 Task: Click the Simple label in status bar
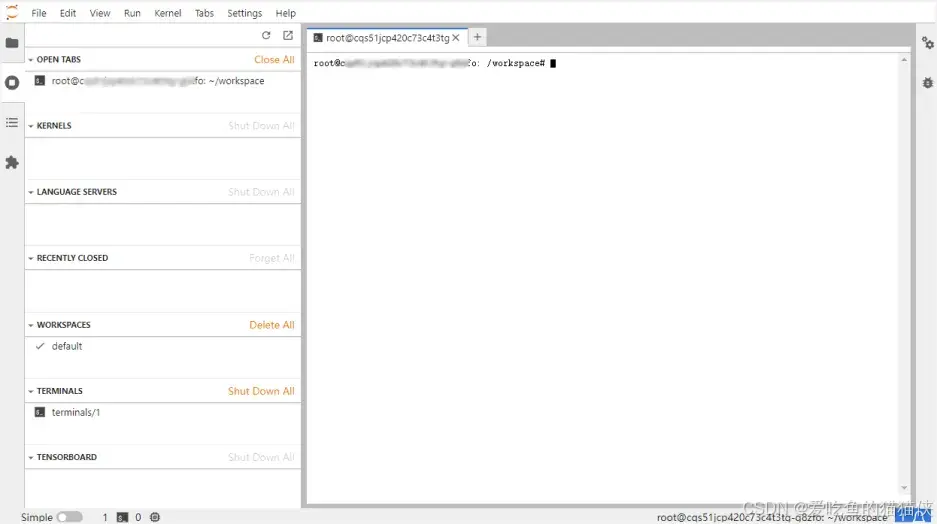(37, 517)
